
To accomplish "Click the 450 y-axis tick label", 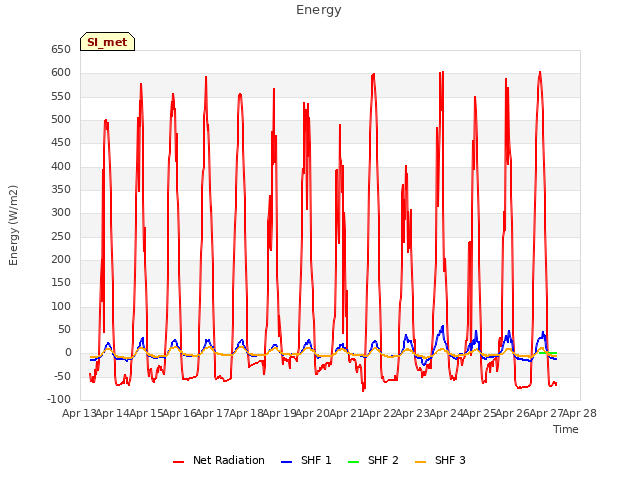I will [x=61, y=143].
